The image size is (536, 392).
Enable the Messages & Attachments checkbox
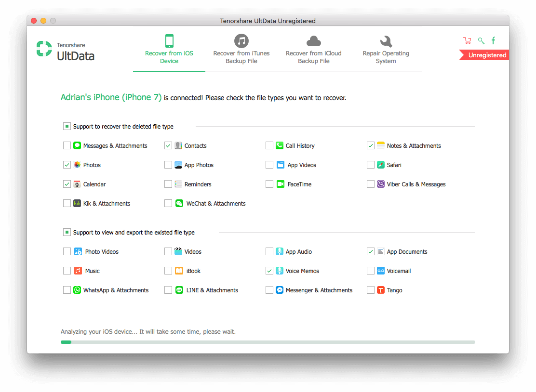tap(67, 145)
